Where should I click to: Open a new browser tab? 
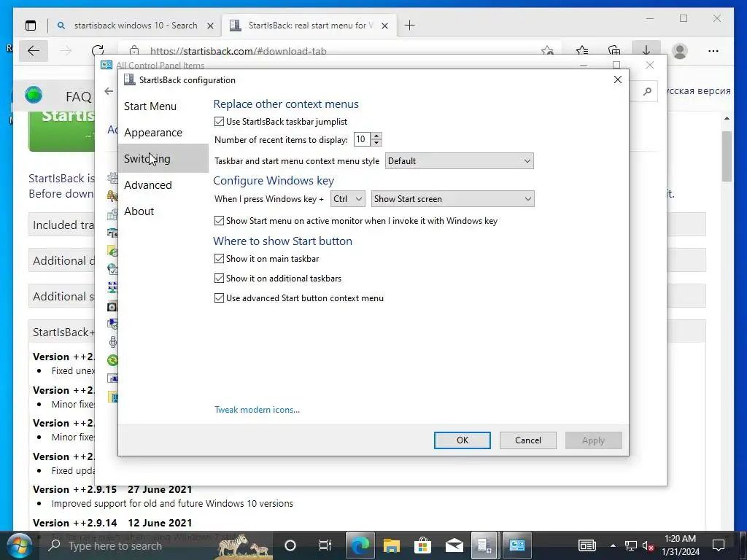coord(410,26)
